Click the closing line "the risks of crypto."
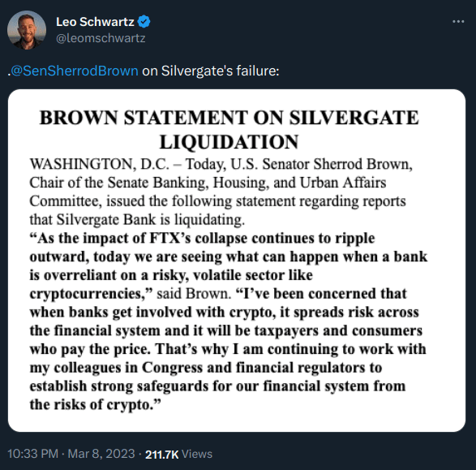Viewport: 476px width, 470px height. [95, 405]
